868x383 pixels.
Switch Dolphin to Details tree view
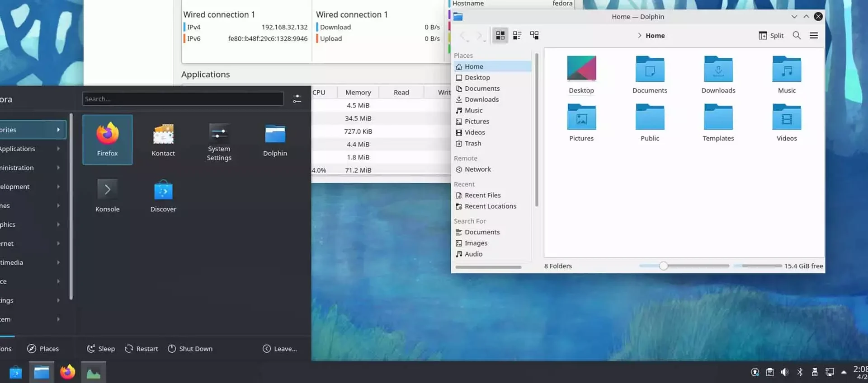pyautogui.click(x=534, y=35)
